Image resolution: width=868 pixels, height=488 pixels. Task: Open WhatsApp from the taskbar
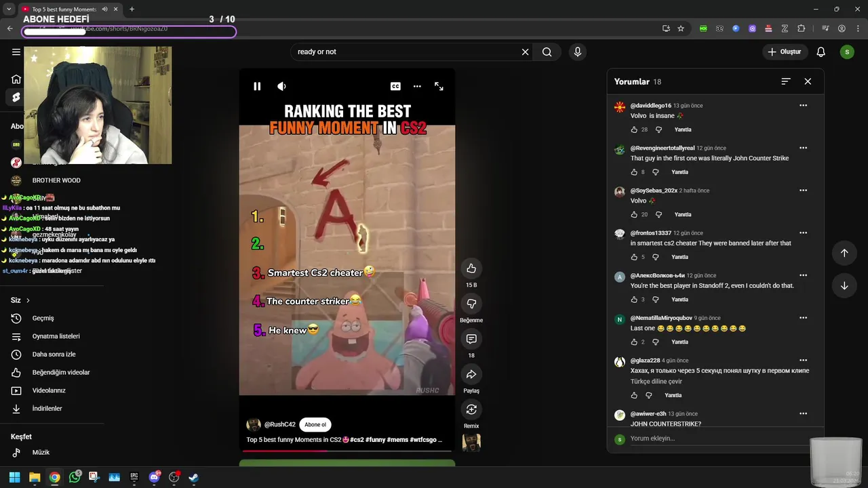(75, 477)
